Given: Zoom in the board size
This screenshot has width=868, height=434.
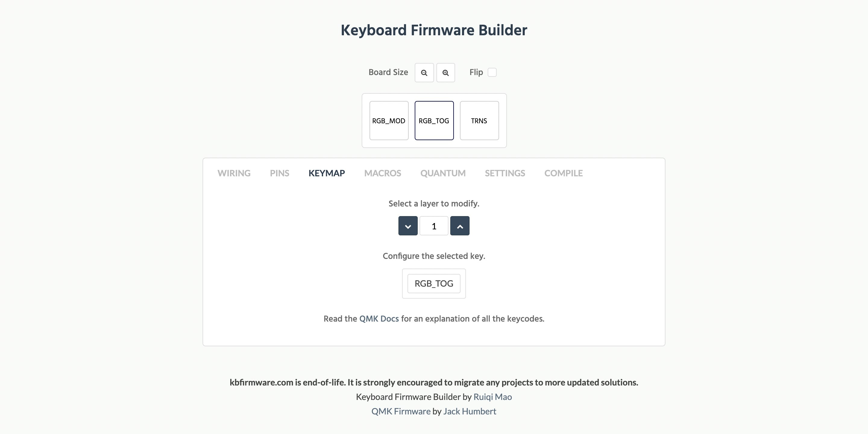Looking at the screenshot, I should 445,72.
